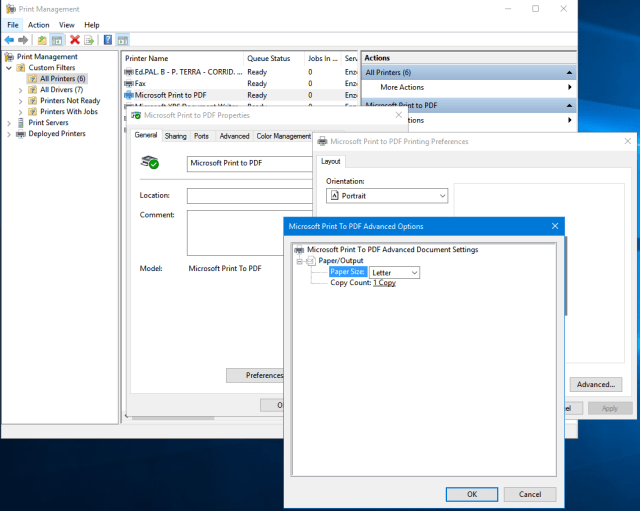Click the red Delete X icon
640x511 pixels.
(75, 40)
